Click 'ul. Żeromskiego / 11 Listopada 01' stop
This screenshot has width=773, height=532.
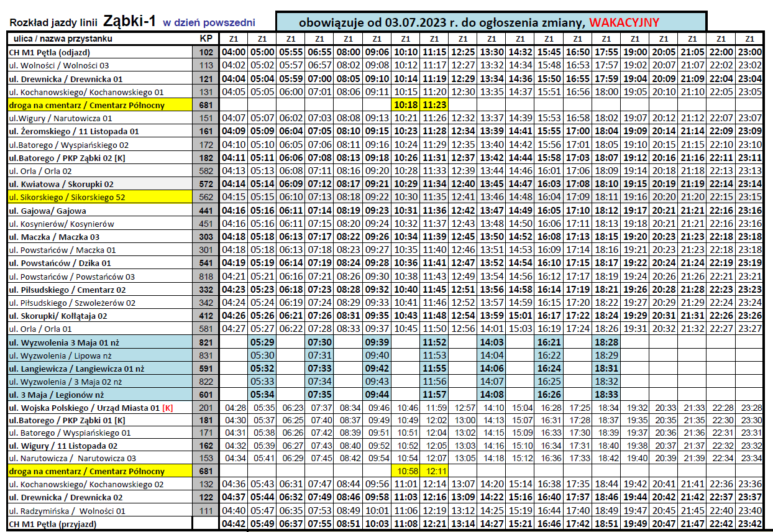[x=73, y=131]
